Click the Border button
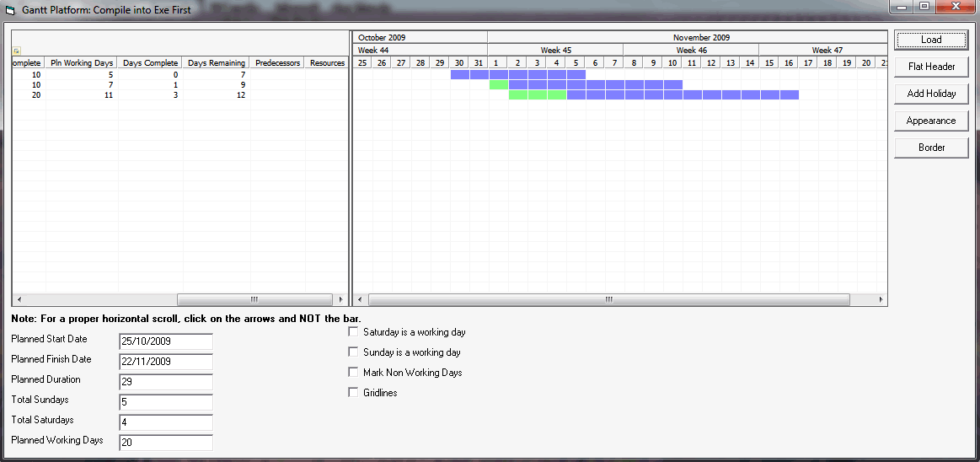The width and height of the screenshot is (980, 462). pyautogui.click(x=931, y=148)
